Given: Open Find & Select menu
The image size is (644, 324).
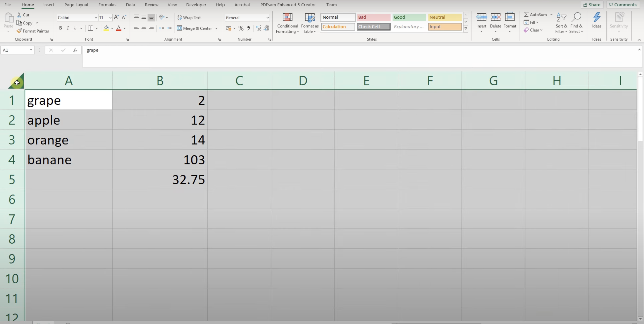Looking at the screenshot, I should point(576,23).
